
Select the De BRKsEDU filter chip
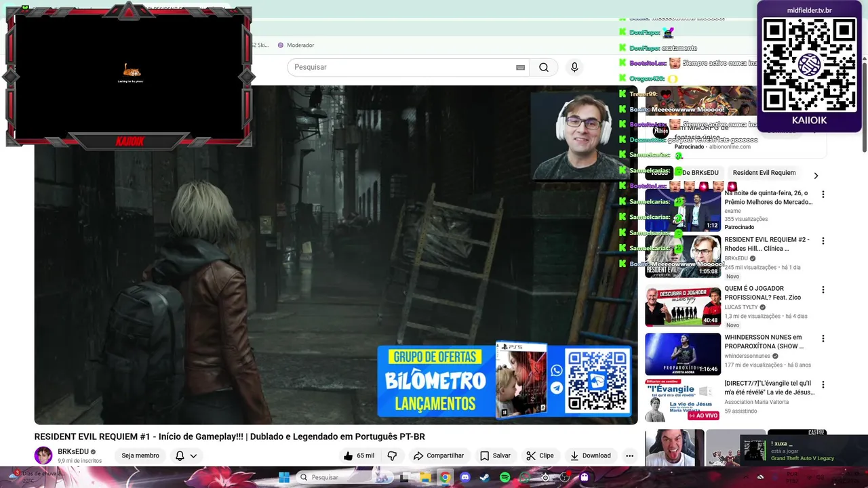700,173
